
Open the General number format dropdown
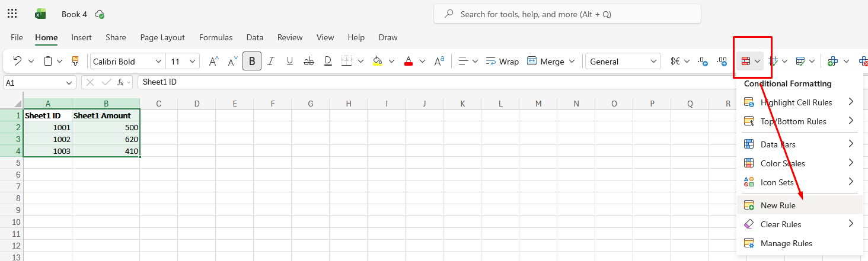(x=654, y=61)
